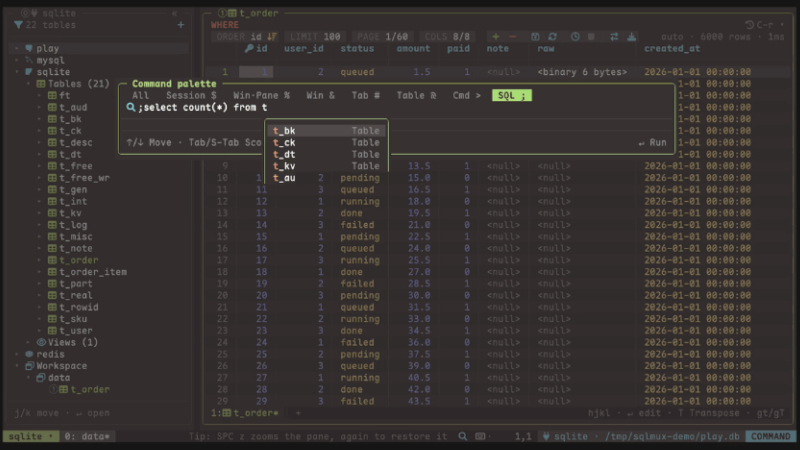800x450 pixels.
Task: Click the keyboard icon in the status bar
Action: (x=480, y=436)
